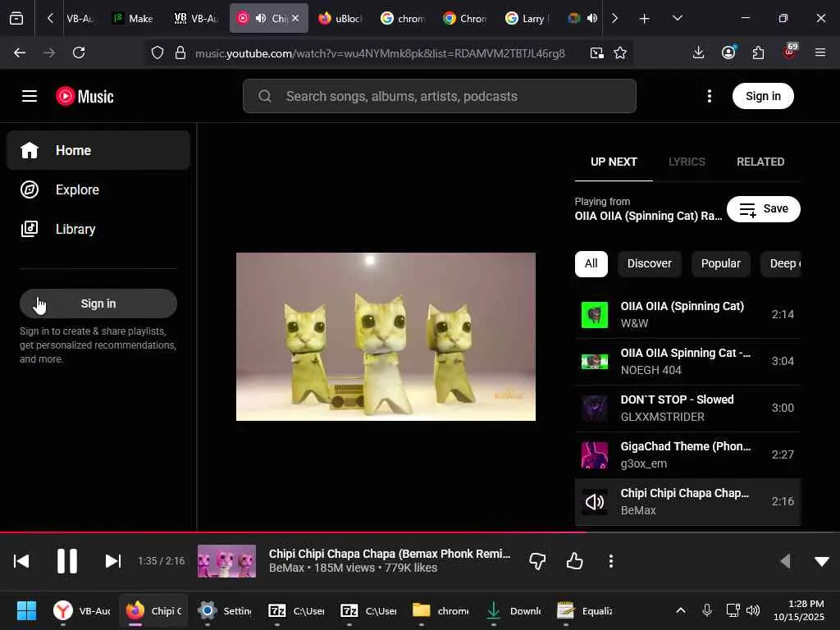Viewport: 840px width, 630px height.
Task: Collapse the player page with the down arrow
Action: [822, 561]
